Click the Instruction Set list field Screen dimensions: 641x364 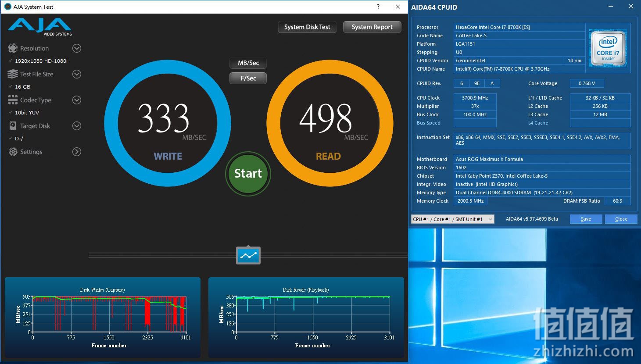click(x=542, y=140)
